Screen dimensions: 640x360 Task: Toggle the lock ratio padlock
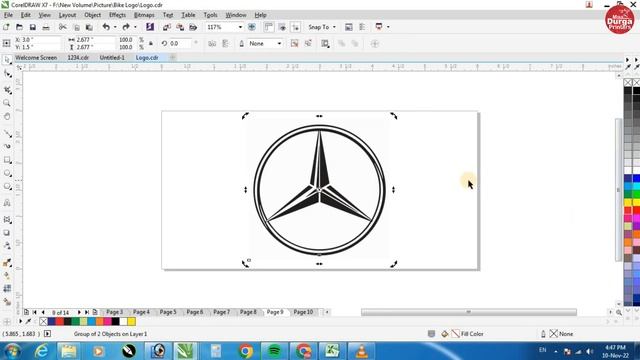pyautogui.click(x=151, y=43)
